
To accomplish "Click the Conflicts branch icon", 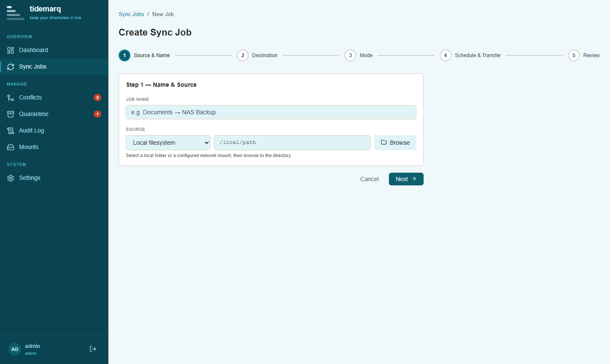I will click(x=11, y=98).
